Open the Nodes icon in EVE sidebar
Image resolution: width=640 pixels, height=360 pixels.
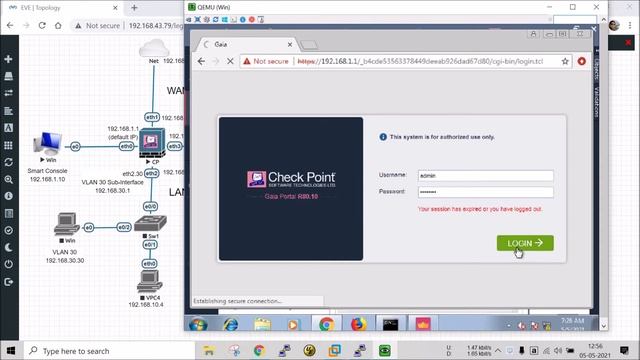click(8, 76)
